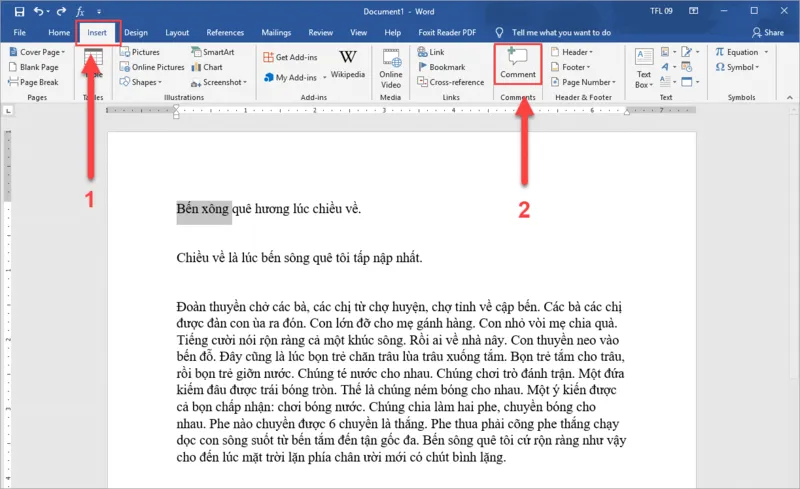Click the TFL 09 account name
This screenshot has height=489, width=800.
tap(661, 11)
